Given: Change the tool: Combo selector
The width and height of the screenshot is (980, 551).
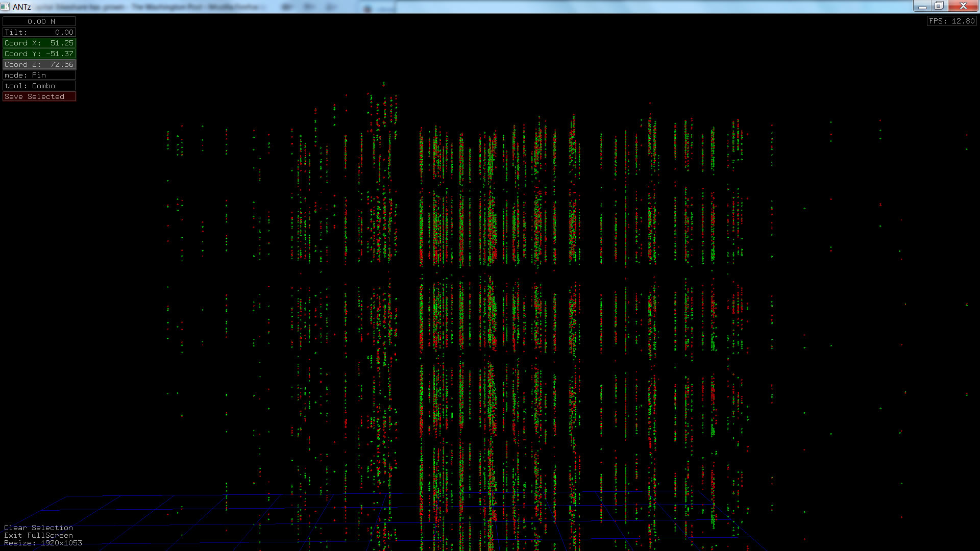Looking at the screenshot, I should pyautogui.click(x=39, y=86).
